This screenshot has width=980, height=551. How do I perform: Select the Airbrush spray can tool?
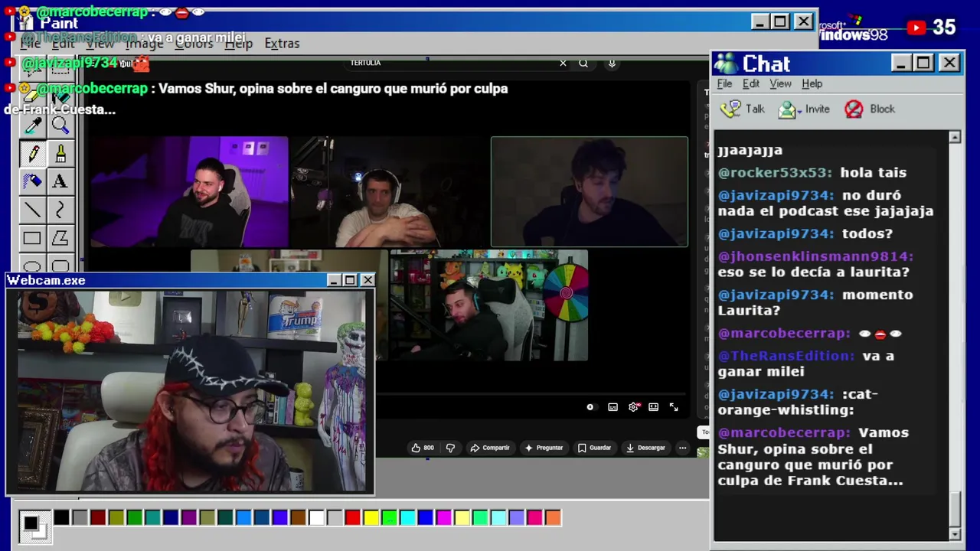(31, 181)
